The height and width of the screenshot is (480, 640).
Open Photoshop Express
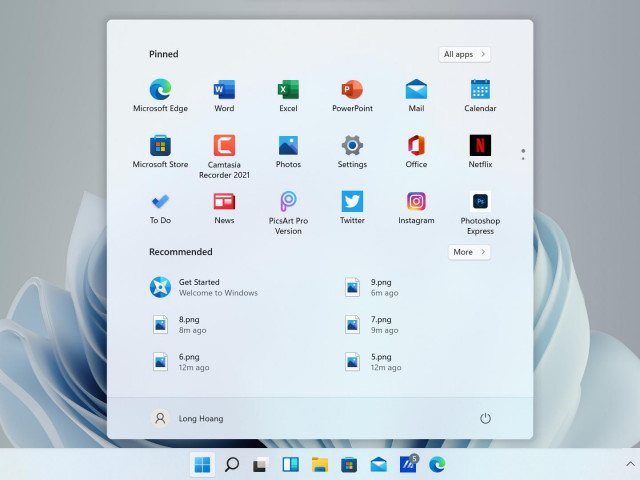(x=480, y=213)
